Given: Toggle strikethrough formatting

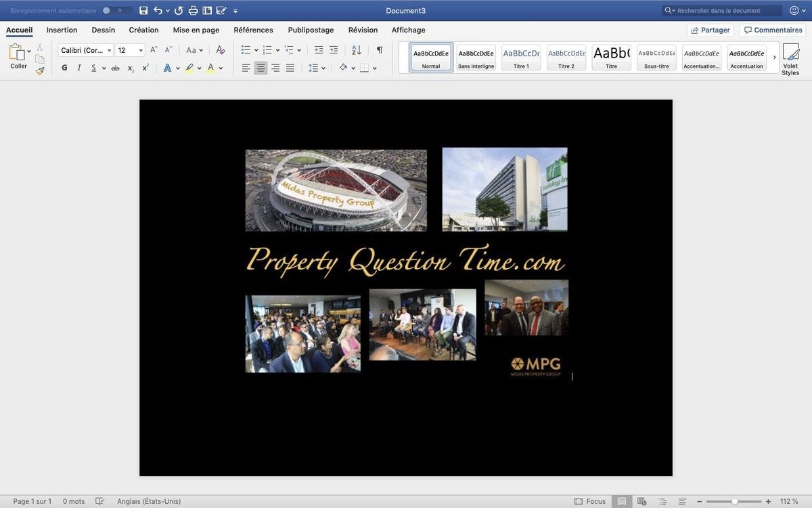Looking at the screenshot, I should [115, 68].
